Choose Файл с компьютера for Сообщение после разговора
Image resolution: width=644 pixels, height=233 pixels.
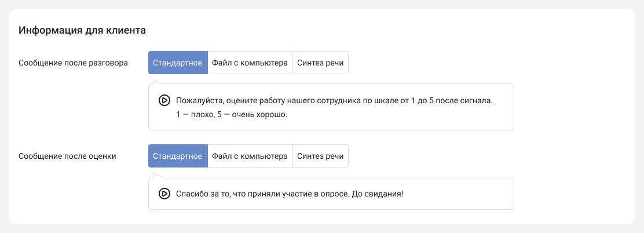pyautogui.click(x=250, y=63)
